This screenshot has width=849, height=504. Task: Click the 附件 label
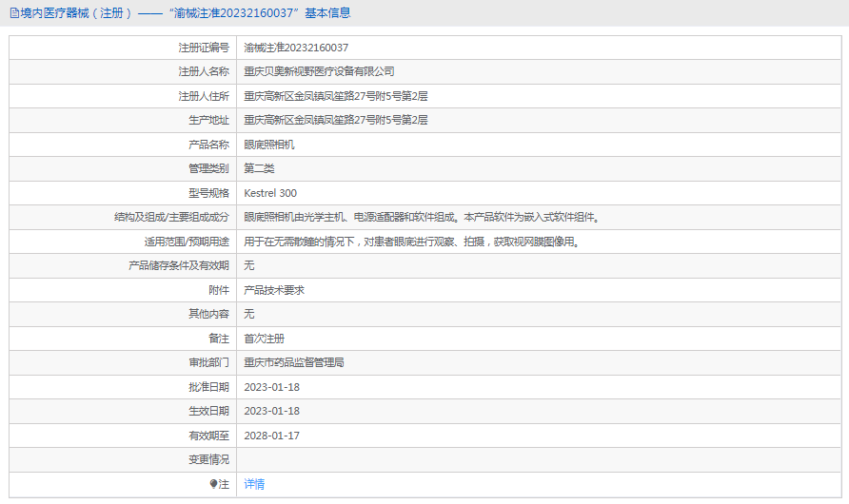(219, 290)
